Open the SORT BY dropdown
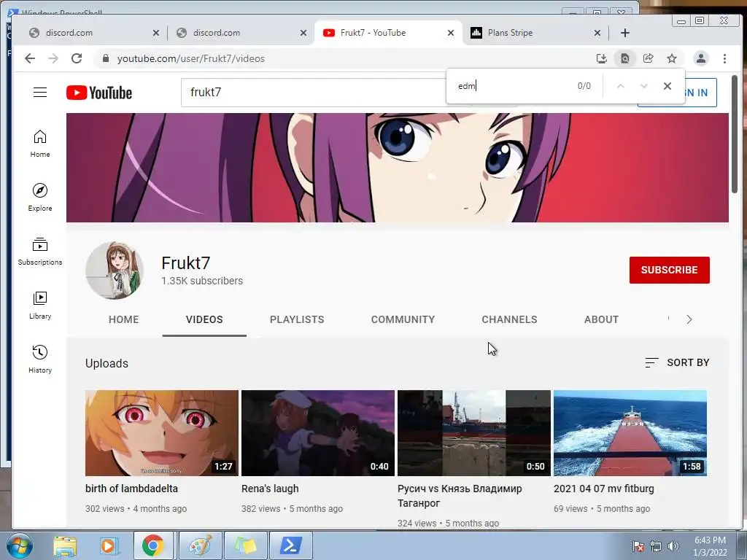 (x=677, y=363)
